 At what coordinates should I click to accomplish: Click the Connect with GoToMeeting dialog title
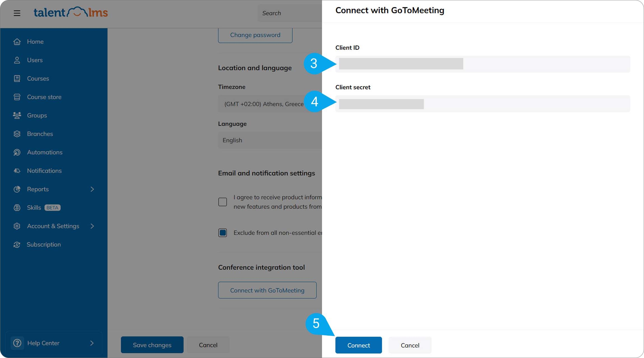(x=390, y=10)
